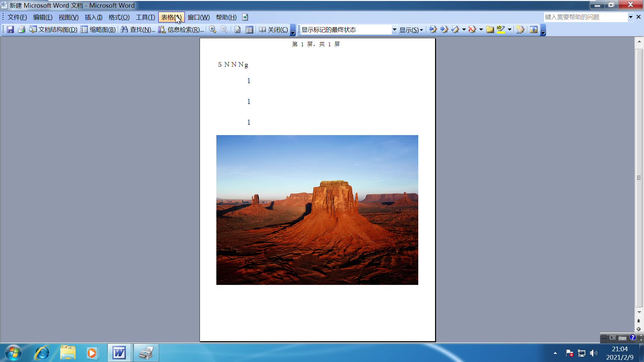Expand the 显示(S) show markup menu
Screen dimensions: 644x362
tap(411, 29)
